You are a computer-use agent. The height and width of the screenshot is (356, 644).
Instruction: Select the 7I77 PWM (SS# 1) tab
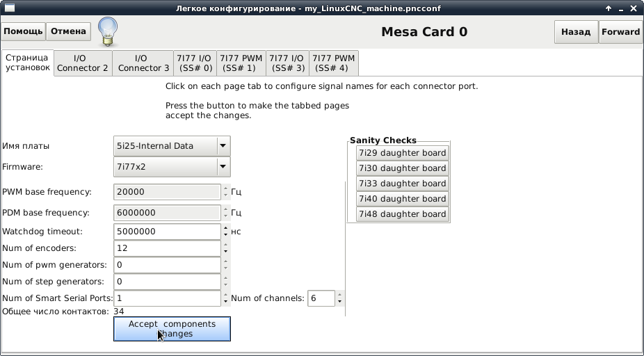[x=240, y=63]
